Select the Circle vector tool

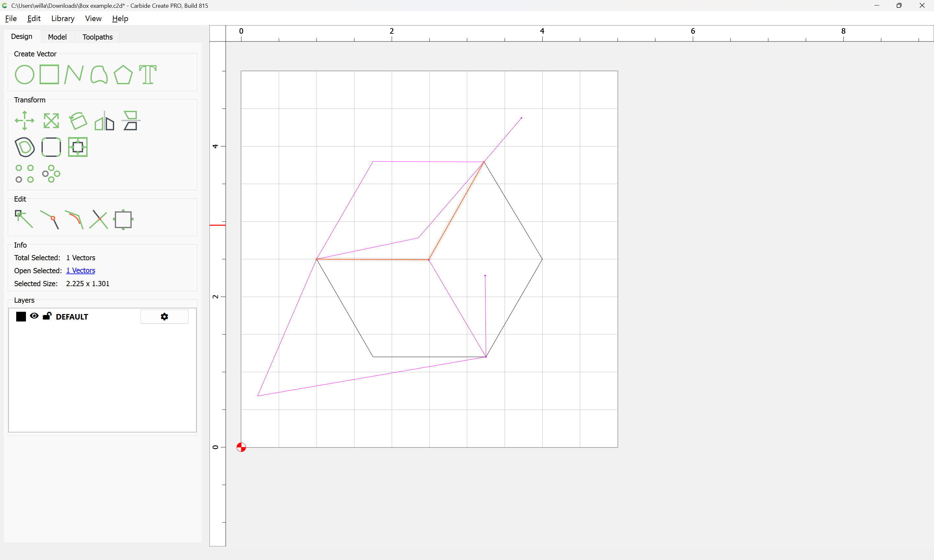[x=25, y=74]
